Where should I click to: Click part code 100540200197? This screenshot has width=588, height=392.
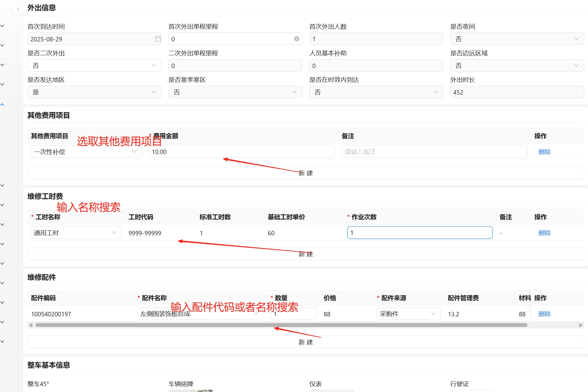click(x=51, y=314)
